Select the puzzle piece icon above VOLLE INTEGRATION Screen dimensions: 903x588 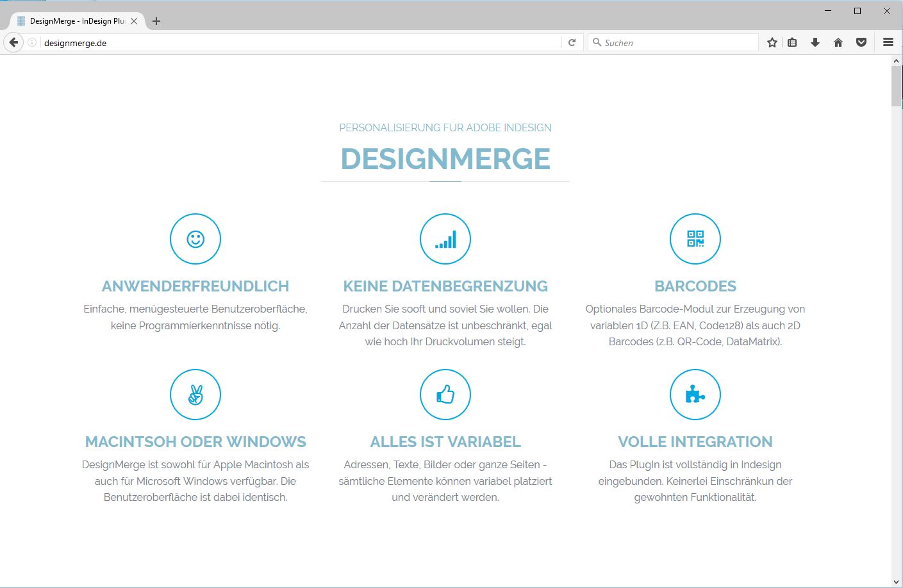coord(695,395)
